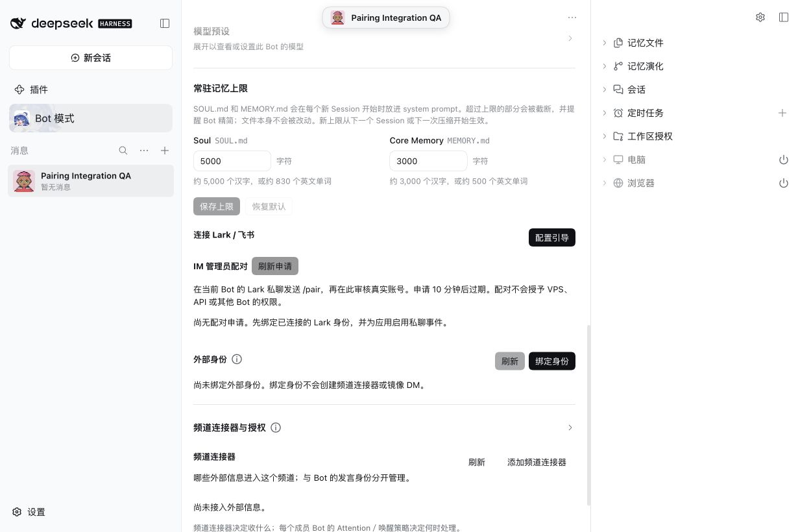Click the 连接 Lark / 飞书 heading
Image resolution: width=798 pixels, height=532 pixels.
click(x=224, y=235)
